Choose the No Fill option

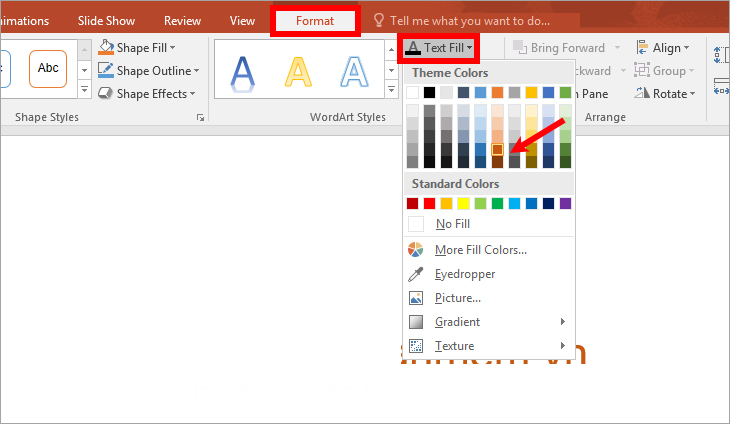point(452,224)
